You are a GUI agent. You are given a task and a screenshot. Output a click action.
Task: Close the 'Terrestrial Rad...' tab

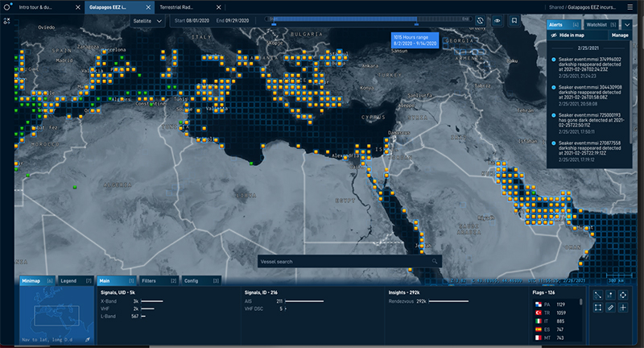click(218, 7)
